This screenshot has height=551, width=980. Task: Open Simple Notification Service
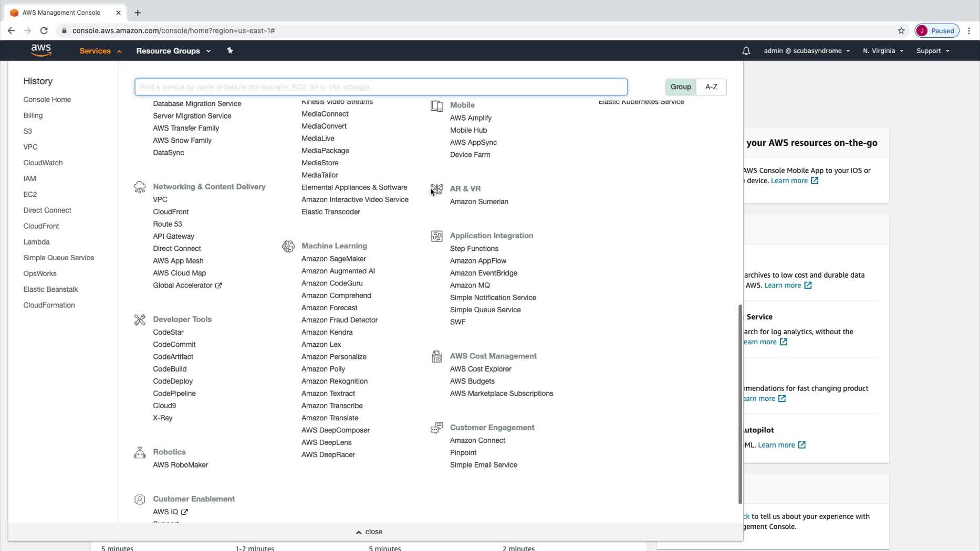pos(493,298)
